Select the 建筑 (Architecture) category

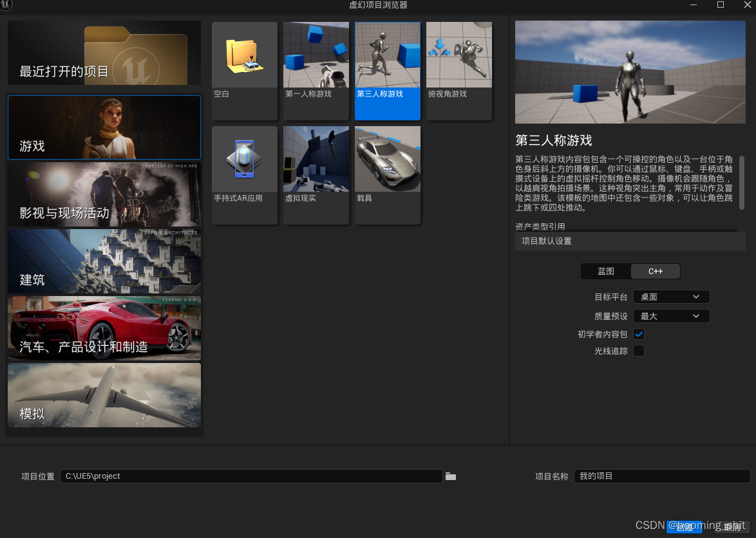pos(104,261)
